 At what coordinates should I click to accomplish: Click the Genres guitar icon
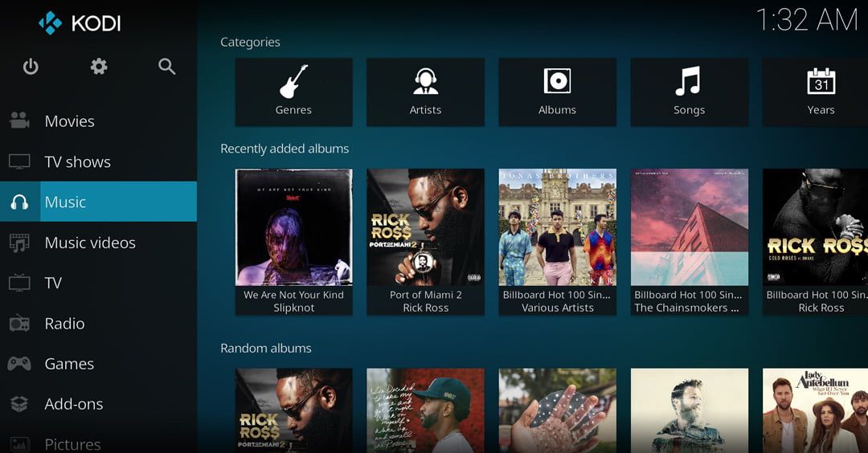point(293,82)
